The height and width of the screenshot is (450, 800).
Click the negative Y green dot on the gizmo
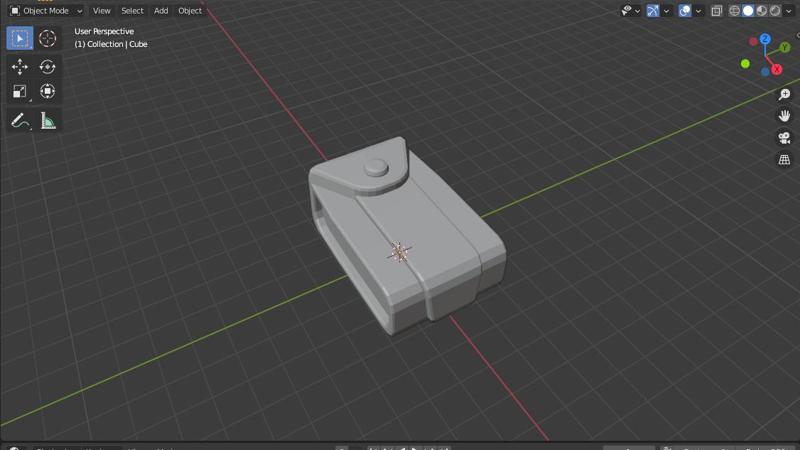[x=745, y=64]
